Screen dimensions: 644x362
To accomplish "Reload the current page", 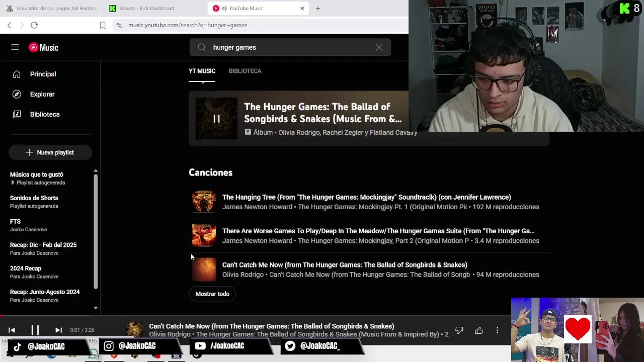I will point(34,25).
